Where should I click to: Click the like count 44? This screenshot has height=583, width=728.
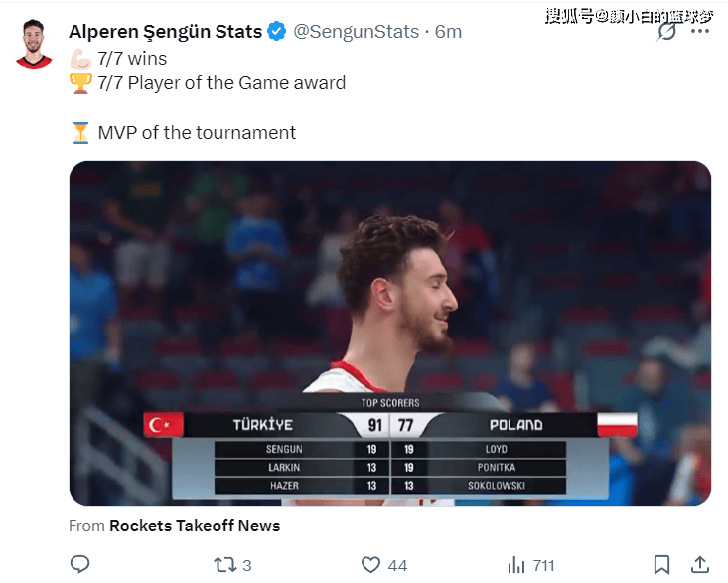point(397,566)
